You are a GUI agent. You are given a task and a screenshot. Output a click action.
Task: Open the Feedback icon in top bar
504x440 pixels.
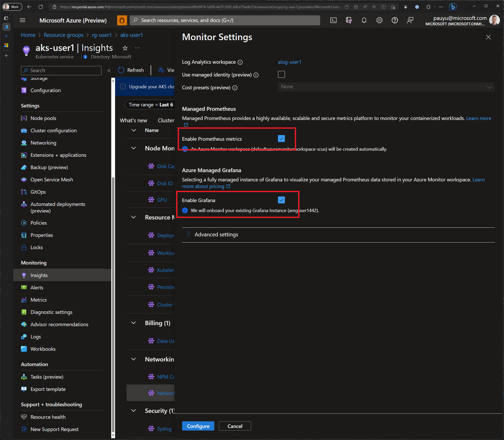coord(410,20)
